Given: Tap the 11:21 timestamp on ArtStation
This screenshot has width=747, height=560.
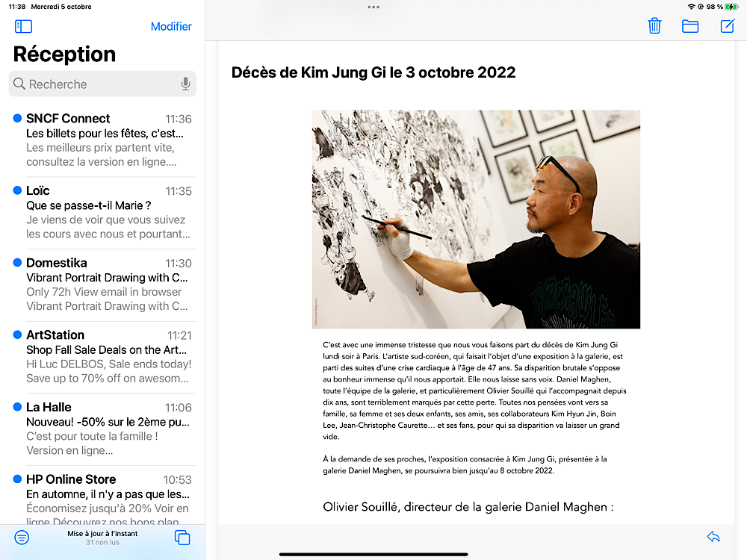Looking at the screenshot, I should point(179,336).
